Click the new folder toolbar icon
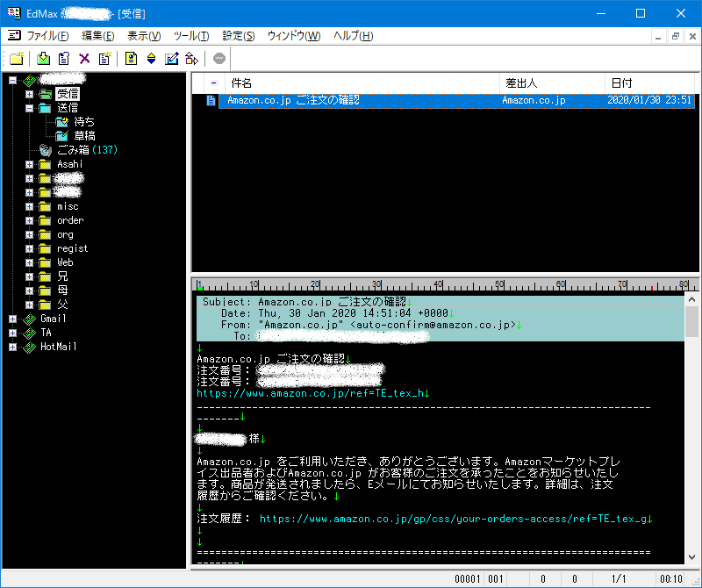The image size is (702, 588). [17, 58]
